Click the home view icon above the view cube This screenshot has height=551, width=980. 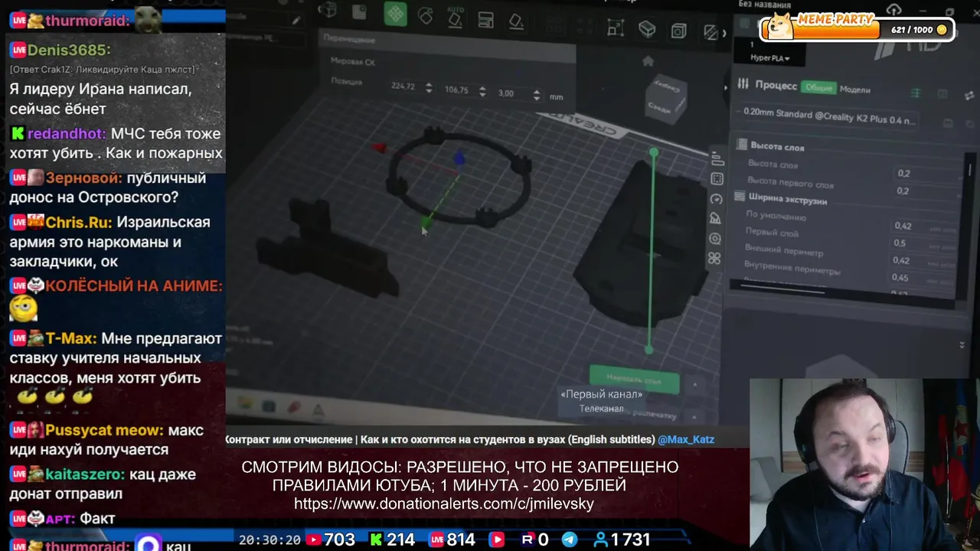pos(648,61)
